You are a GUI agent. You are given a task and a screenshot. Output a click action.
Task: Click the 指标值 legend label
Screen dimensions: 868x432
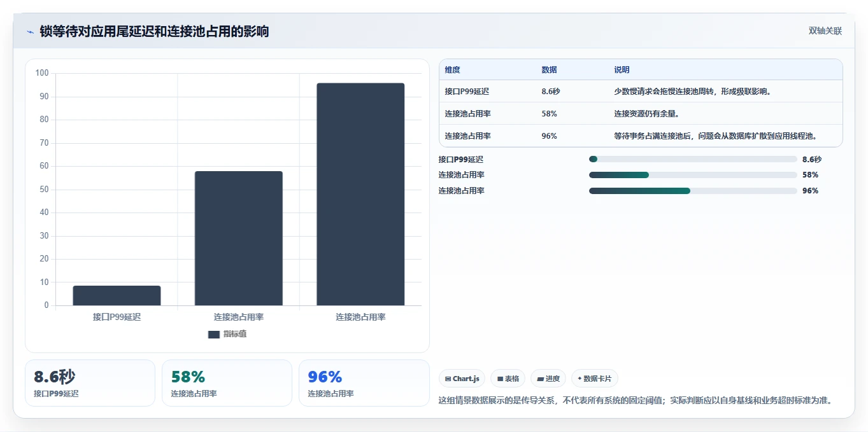[234, 334]
